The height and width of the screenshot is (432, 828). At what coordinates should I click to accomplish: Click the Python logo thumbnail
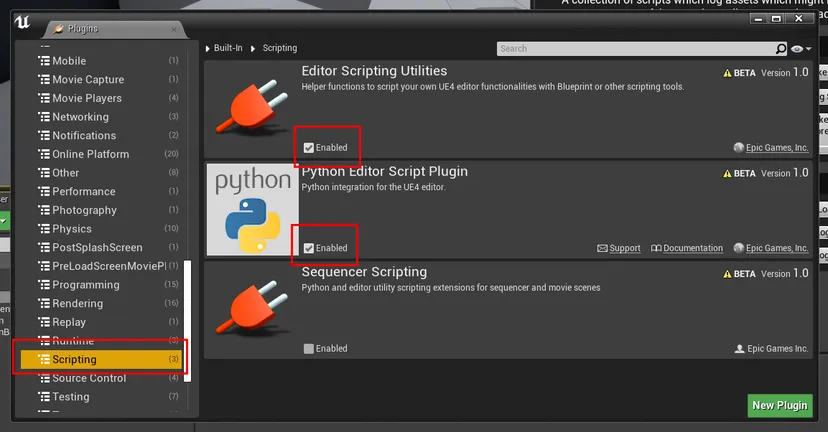[x=252, y=209]
